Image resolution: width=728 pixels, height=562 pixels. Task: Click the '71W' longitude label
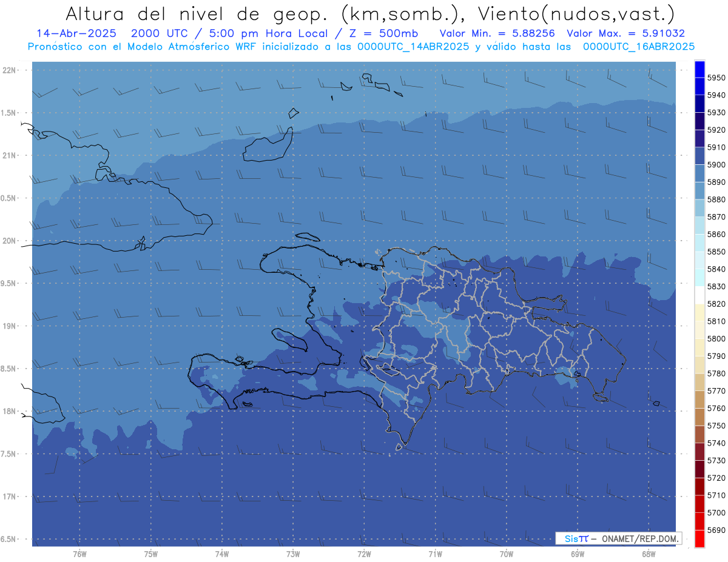click(435, 554)
